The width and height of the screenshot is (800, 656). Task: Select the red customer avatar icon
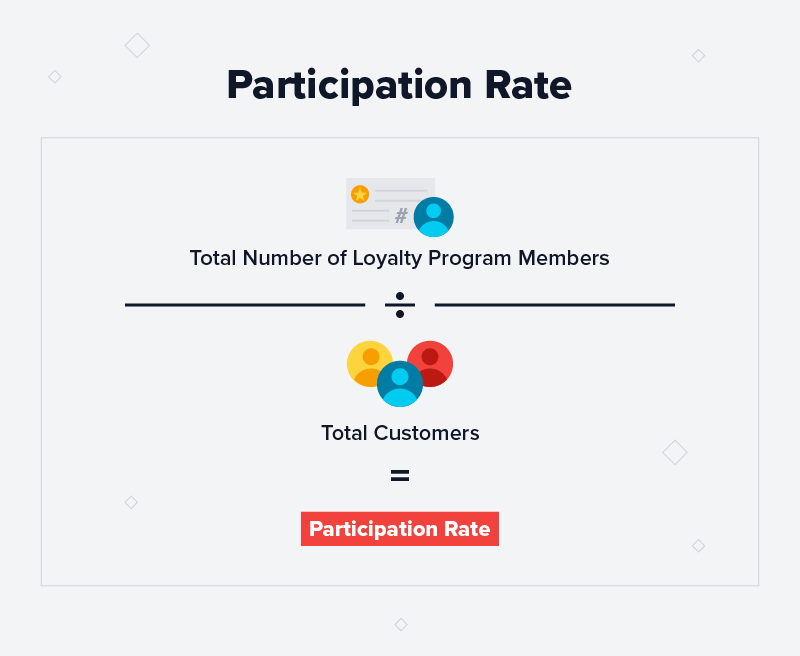pos(431,364)
